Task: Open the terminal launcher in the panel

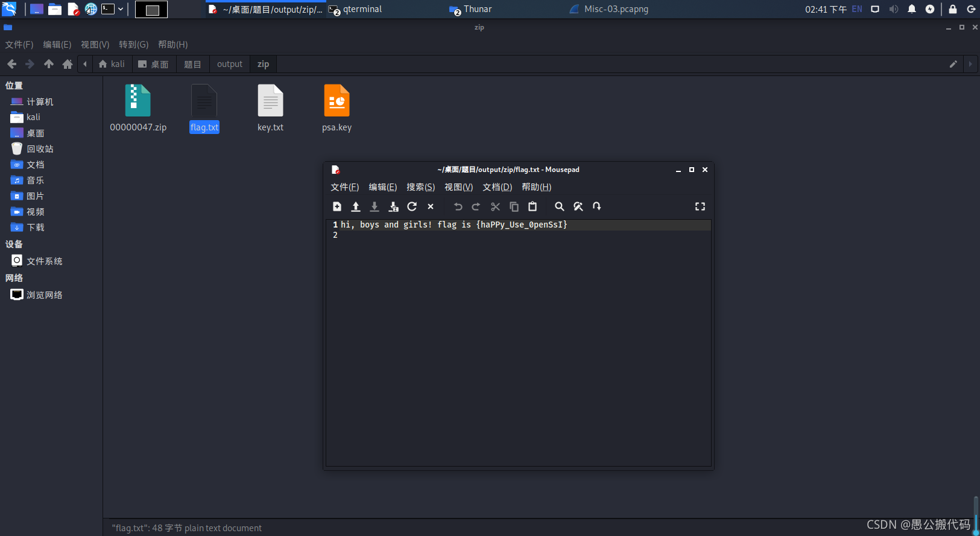Action: (x=108, y=9)
